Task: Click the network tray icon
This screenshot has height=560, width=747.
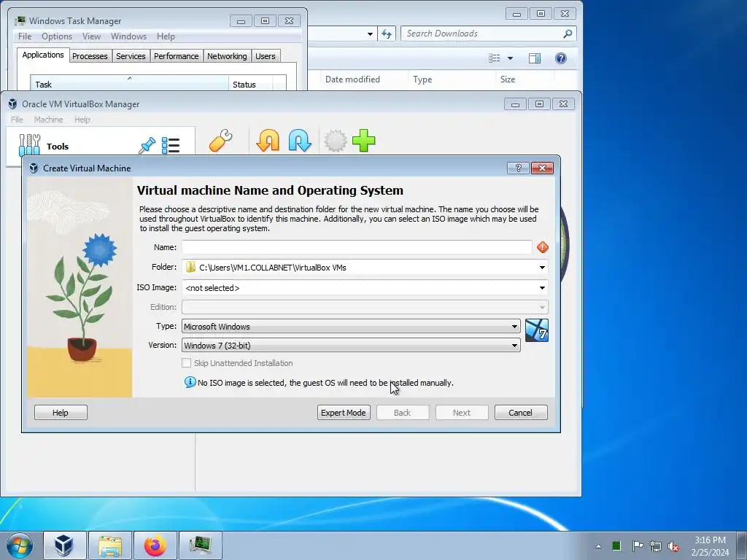Action: (x=656, y=546)
